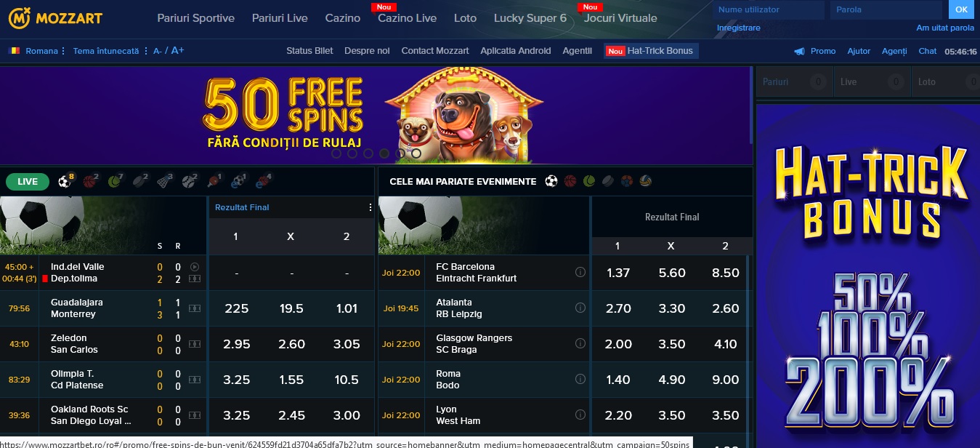Focus the Nume utilizator input field
The height and width of the screenshot is (448, 980).
click(769, 9)
